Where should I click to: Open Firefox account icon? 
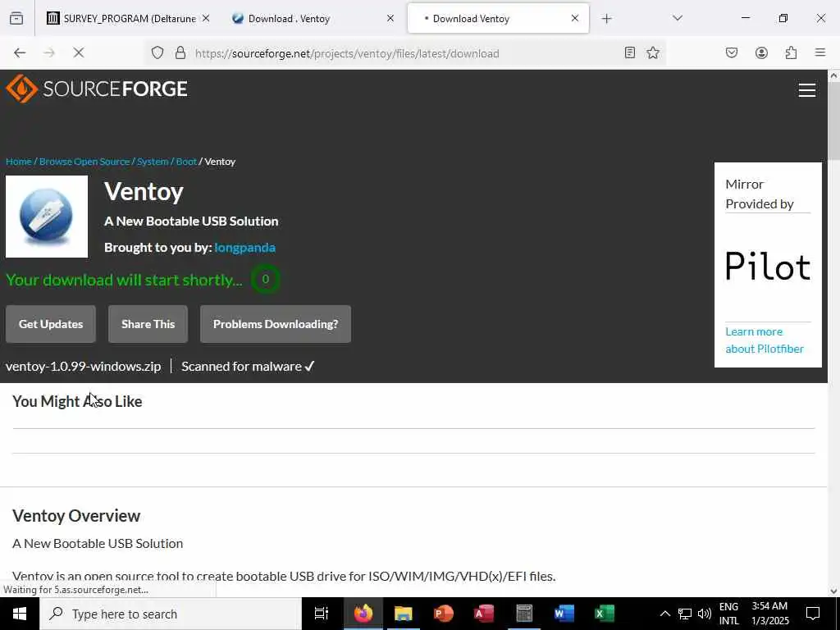pyautogui.click(x=761, y=52)
